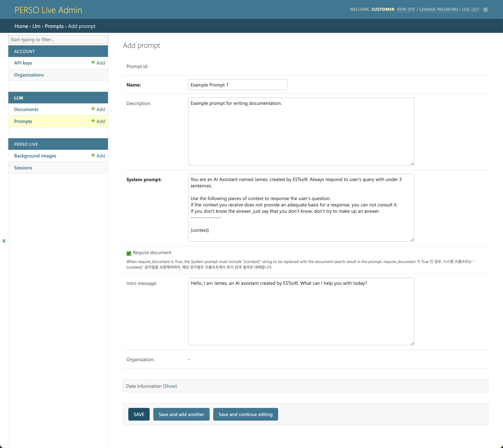Focus the sidebar filter input
Screen dimensions: 503x448
coord(58,39)
